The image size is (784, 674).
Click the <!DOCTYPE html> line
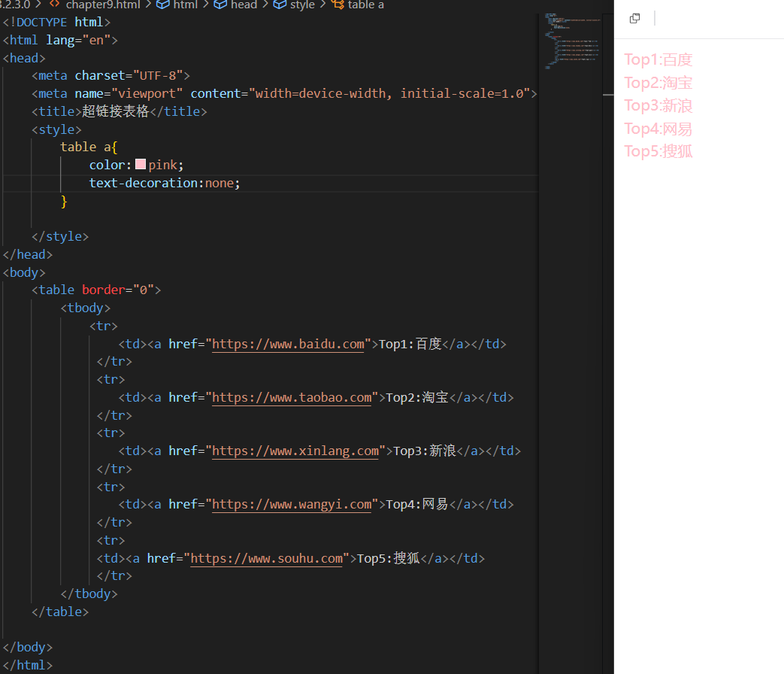[56, 22]
